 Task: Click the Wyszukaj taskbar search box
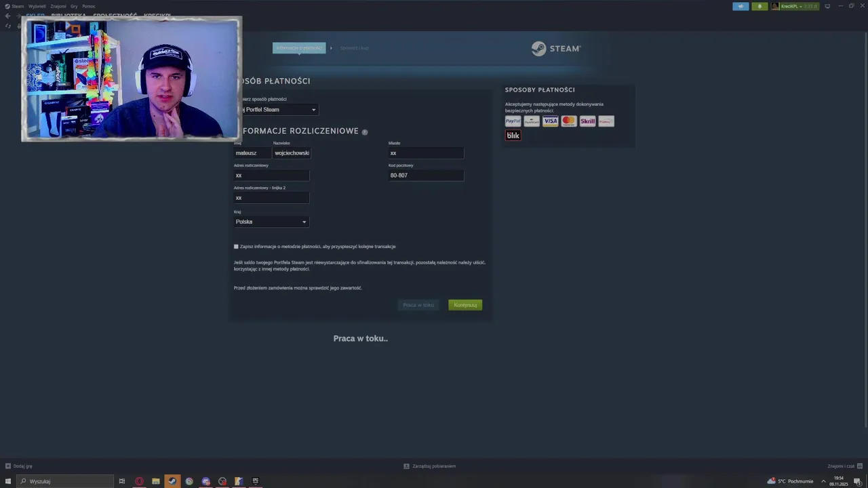click(x=65, y=481)
